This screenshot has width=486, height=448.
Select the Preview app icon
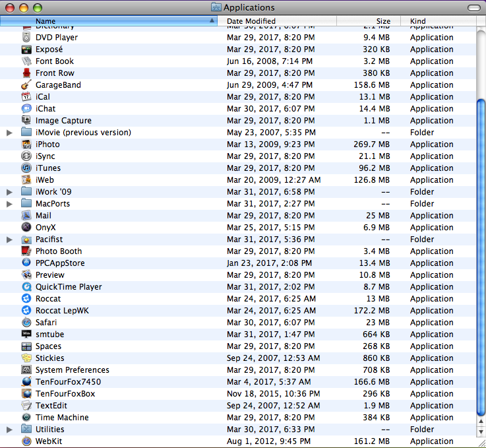pyautogui.click(x=26, y=274)
